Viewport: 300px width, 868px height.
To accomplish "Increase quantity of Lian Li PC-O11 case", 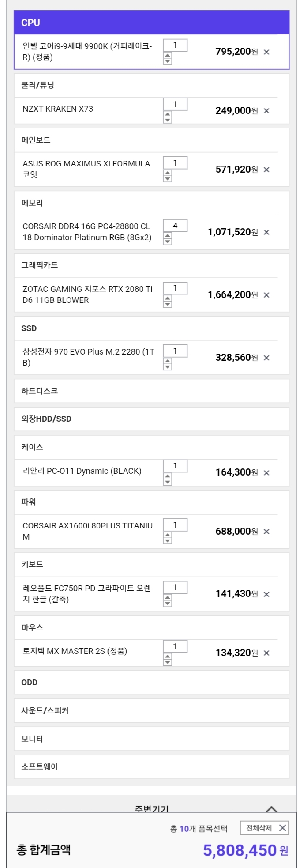I will pyautogui.click(x=168, y=476).
